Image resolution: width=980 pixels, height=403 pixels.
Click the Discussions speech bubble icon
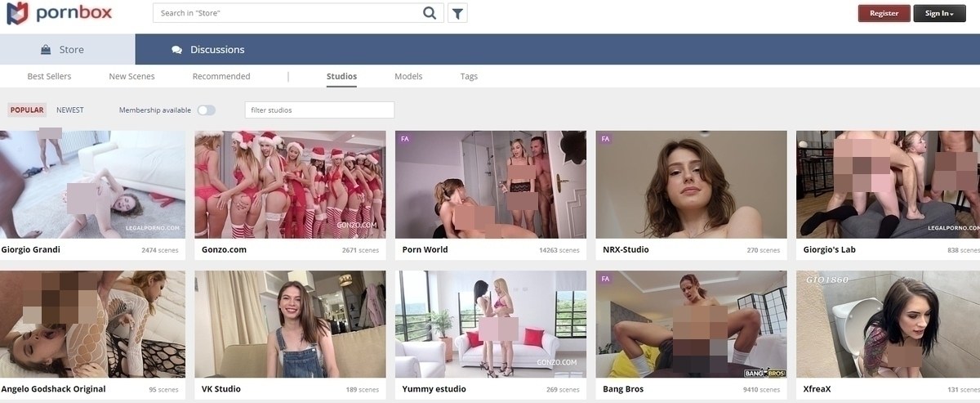[177, 50]
